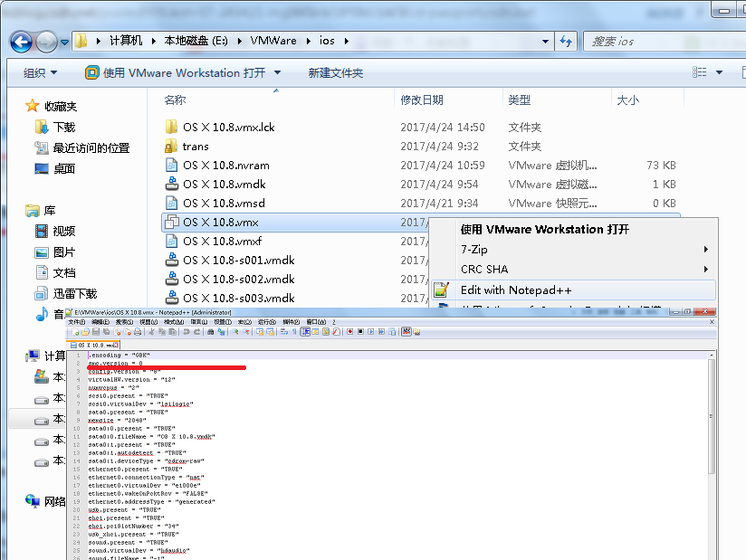This screenshot has width=746, height=560.
Task: Toggle the user defined language panel
Action: pos(315,332)
